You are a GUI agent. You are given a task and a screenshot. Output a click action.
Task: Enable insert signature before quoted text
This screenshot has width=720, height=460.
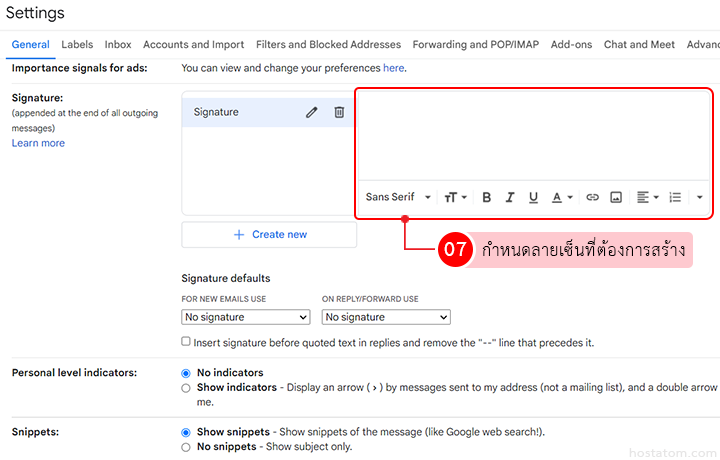(x=186, y=342)
